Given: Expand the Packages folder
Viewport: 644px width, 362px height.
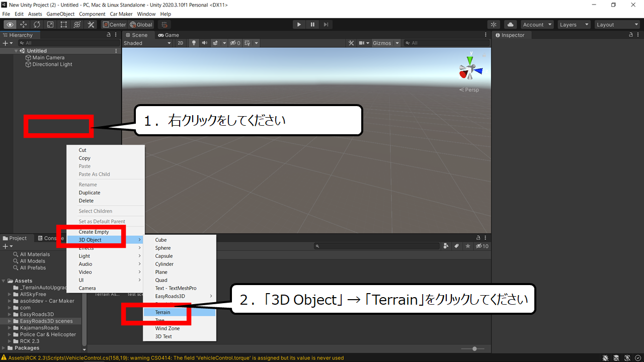Looking at the screenshot, I should coord(4,348).
